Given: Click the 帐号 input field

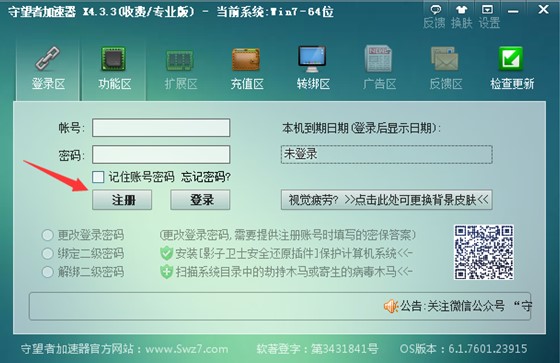Looking at the screenshot, I should [161, 128].
